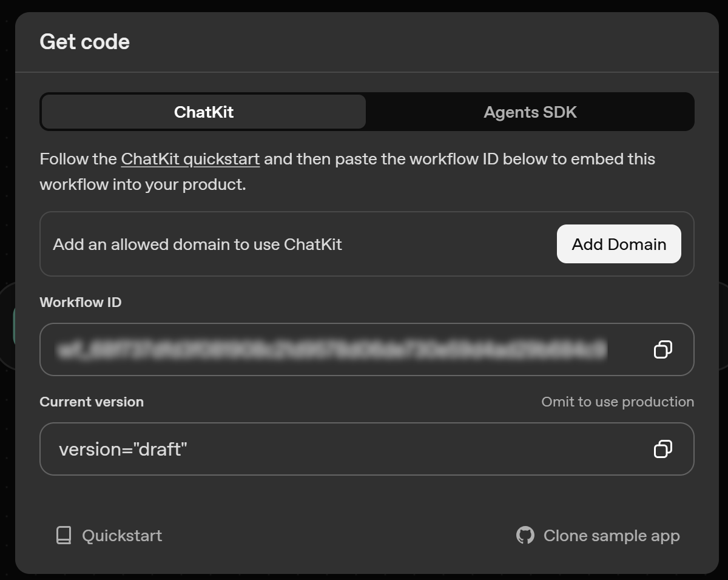The image size is (728, 580).
Task: Click the GitHub icon beside Clone sample app
Action: [525, 535]
